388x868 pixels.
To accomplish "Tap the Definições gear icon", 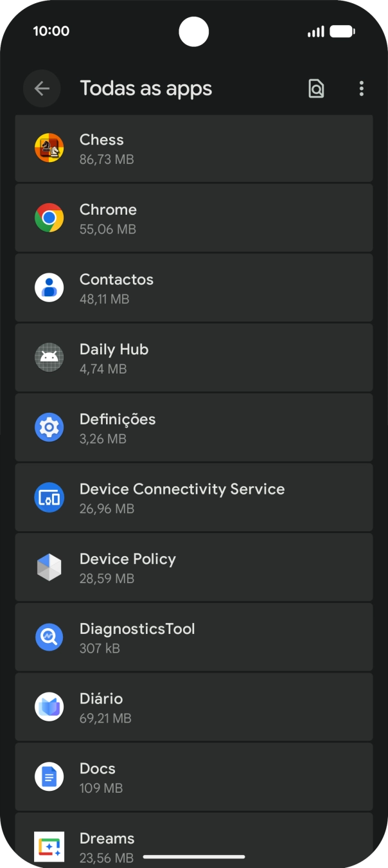I will pos(49,428).
